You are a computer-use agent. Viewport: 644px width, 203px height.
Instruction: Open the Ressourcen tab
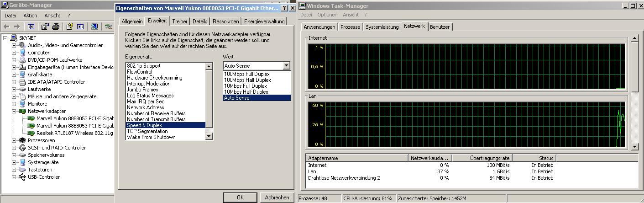click(225, 21)
